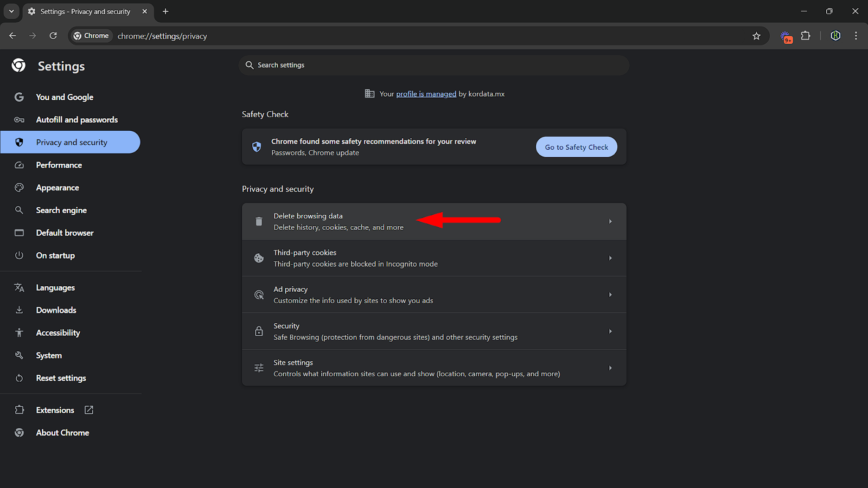Open the Chrome three-dot menu

[856, 36]
